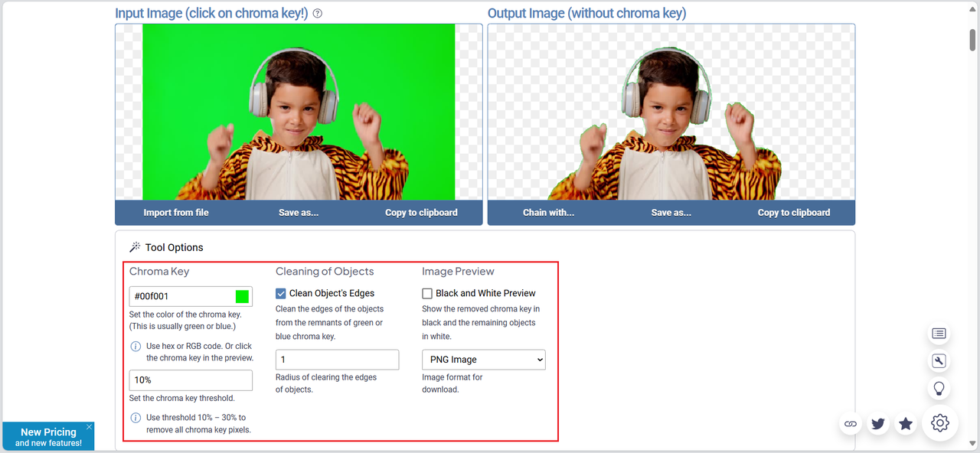This screenshot has height=453, width=980.
Task: Enable Black and White Preview checkbox
Action: pos(427,293)
